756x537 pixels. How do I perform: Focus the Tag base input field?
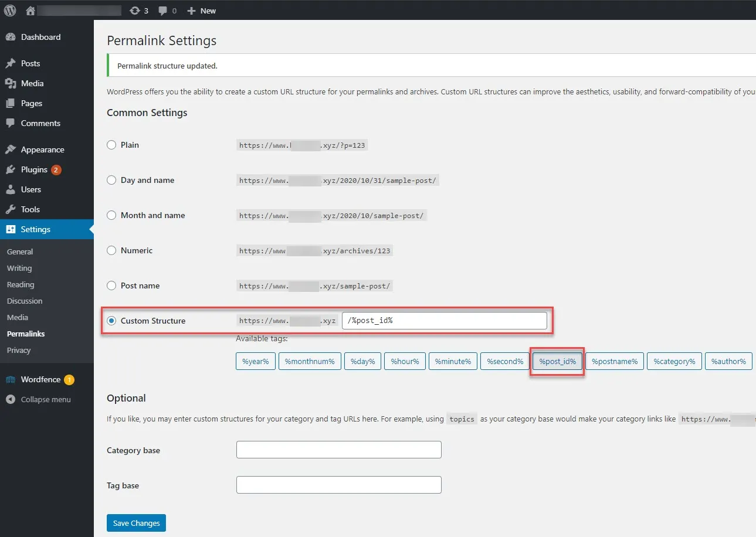[338, 485]
